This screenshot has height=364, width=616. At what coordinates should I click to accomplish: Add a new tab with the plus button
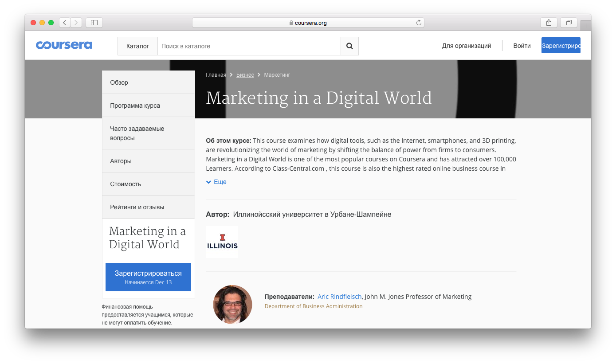(x=586, y=26)
